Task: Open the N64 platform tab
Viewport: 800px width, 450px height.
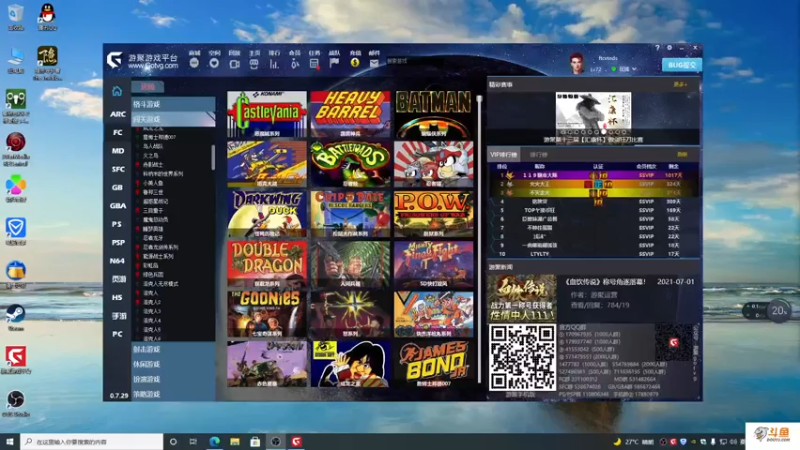Action: coord(118,260)
